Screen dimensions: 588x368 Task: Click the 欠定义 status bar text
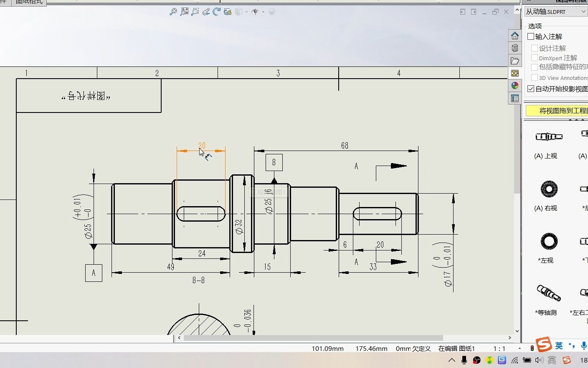[421, 348]
